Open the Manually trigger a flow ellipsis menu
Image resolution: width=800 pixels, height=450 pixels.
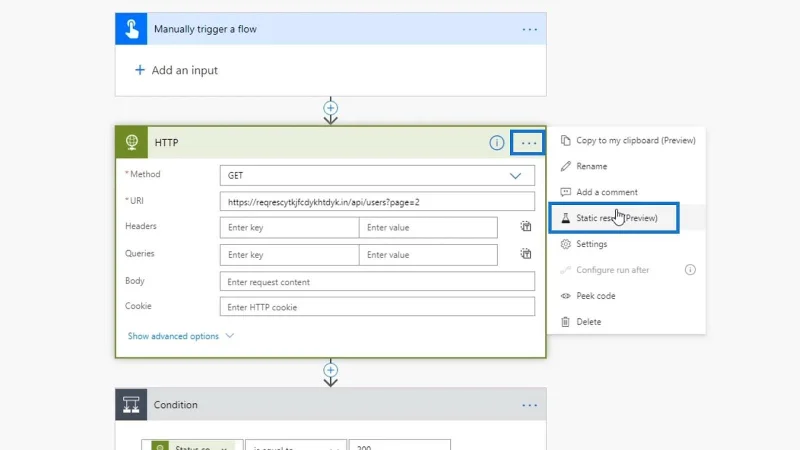(530, 30)
